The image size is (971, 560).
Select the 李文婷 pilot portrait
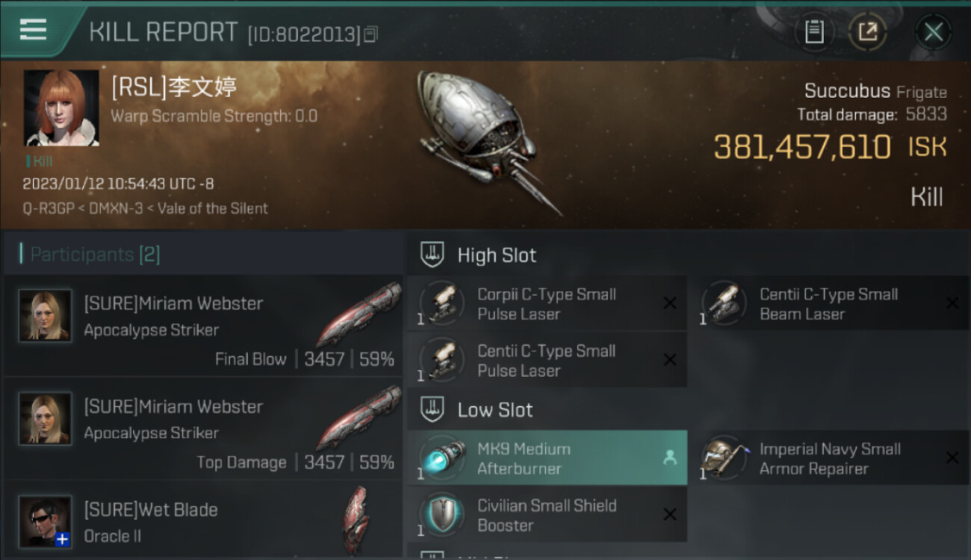click(61, 108)
